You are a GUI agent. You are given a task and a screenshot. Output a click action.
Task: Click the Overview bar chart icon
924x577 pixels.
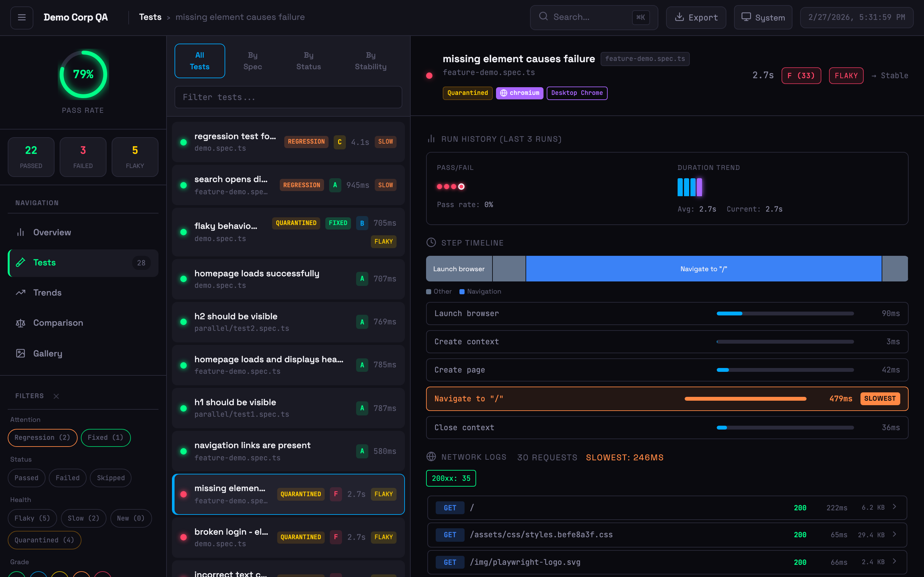21,232
